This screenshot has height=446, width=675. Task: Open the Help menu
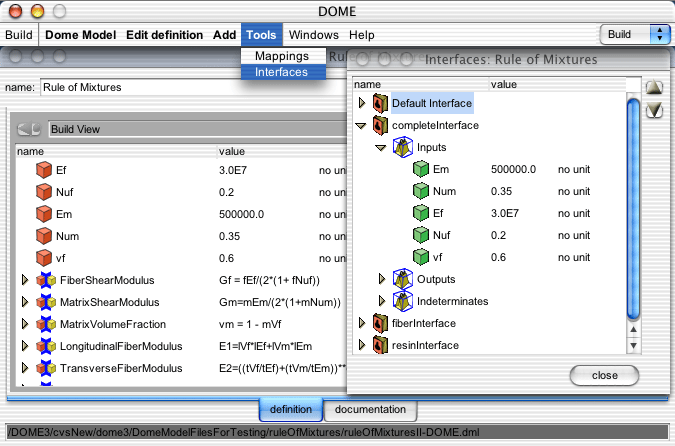[x=362, y=35]
